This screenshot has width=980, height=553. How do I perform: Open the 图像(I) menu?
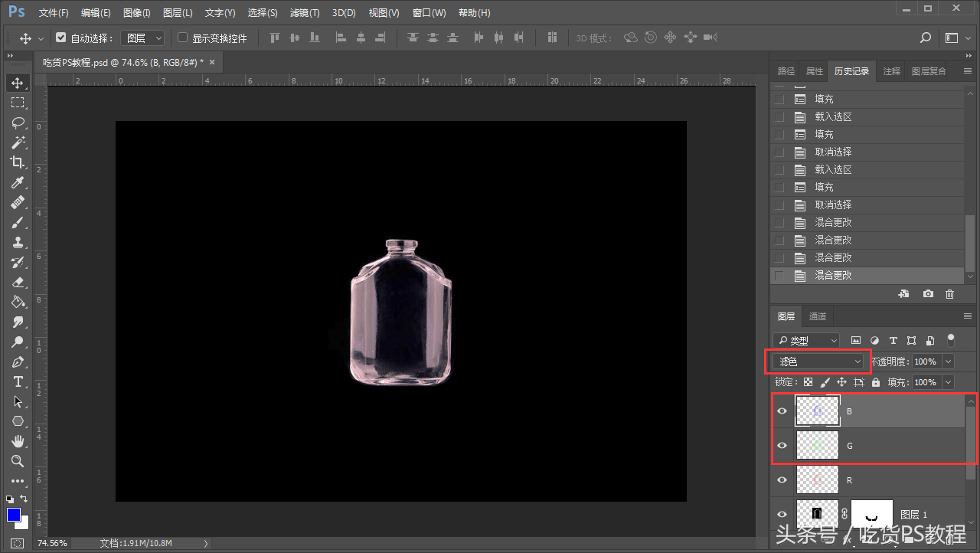[x=137, y=13]
